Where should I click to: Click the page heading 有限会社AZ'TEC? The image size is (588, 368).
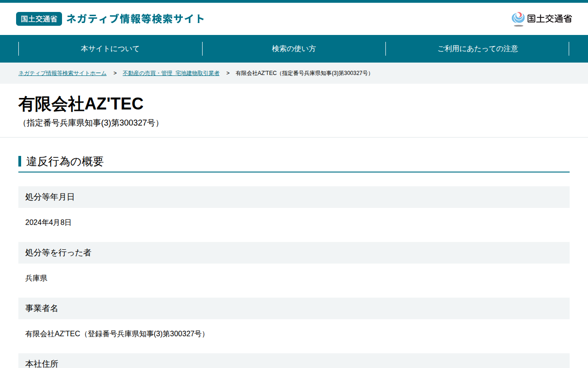(x=81, y=104)
